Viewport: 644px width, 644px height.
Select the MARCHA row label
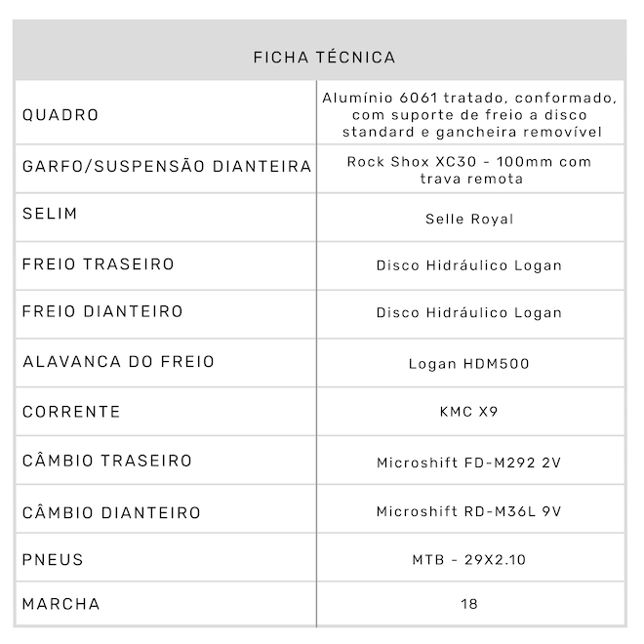(60, 604)
